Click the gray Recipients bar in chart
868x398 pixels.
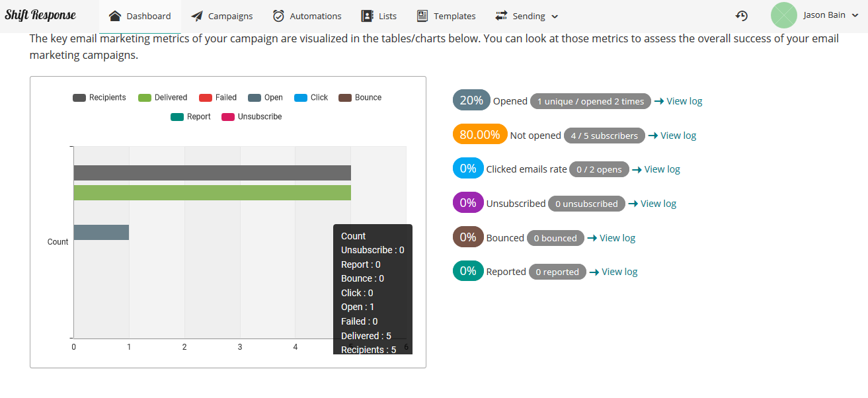212,173
